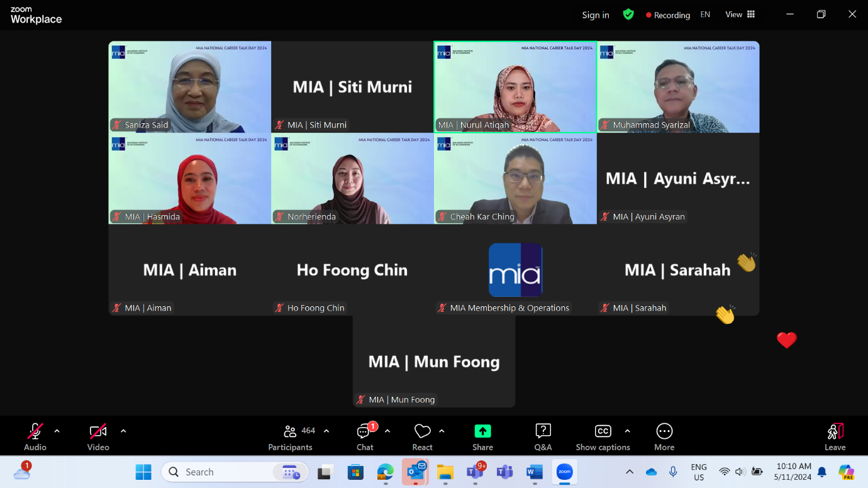Expand video options arrow next to Video

coord(123,431)
